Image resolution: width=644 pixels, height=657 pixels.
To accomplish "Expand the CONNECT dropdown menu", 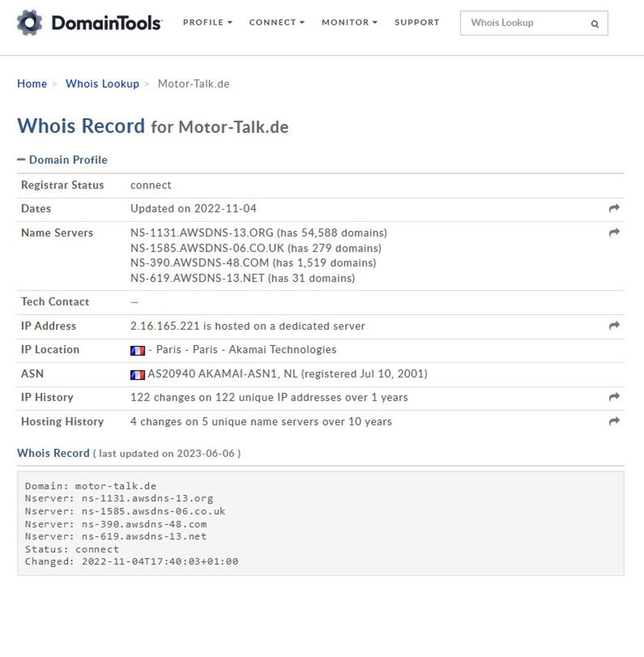I will pos(276,23).
